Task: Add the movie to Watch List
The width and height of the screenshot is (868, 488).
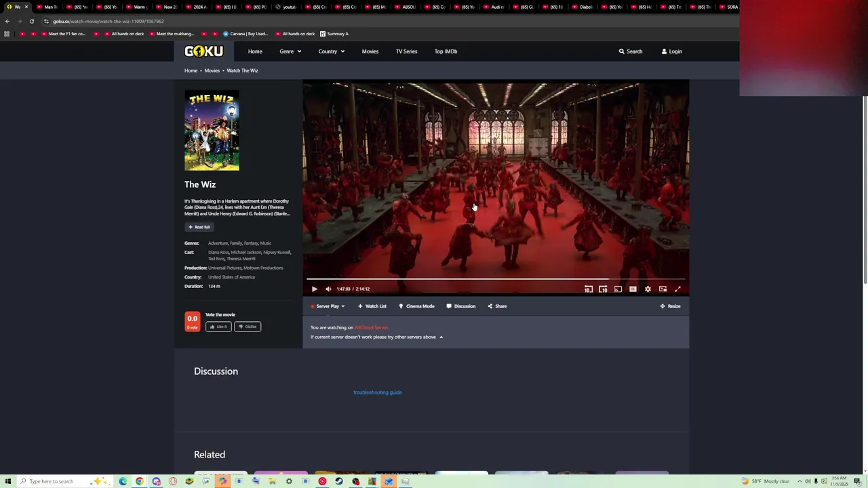Action: [x=372, y=306]
